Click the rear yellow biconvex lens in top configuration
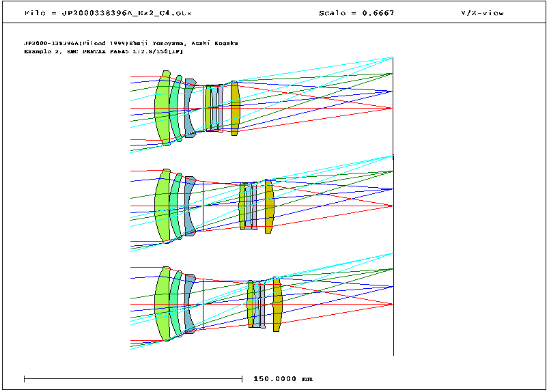This screenshot has width=549, height=392. pyautogui.click(x=235, y=109)
